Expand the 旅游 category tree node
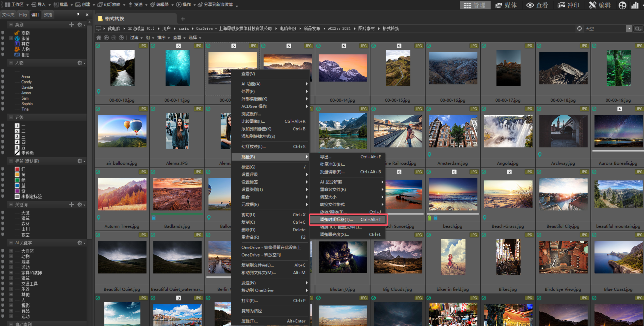This screenshot has height=326, width=644. tap(11, 38)
